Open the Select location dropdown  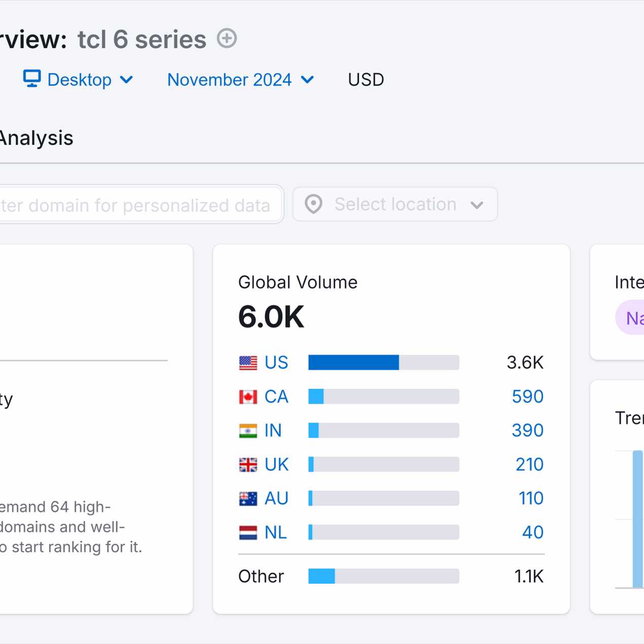pos(395,204)
